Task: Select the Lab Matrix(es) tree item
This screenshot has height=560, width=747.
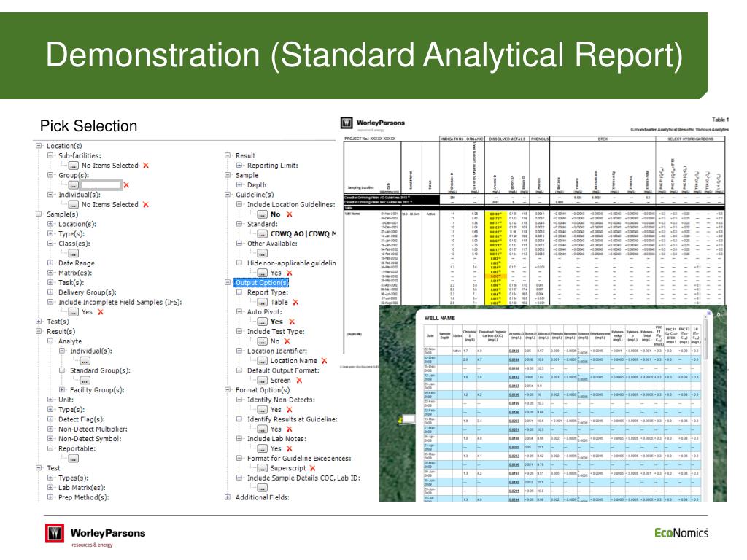Action: tap(82, 488)
